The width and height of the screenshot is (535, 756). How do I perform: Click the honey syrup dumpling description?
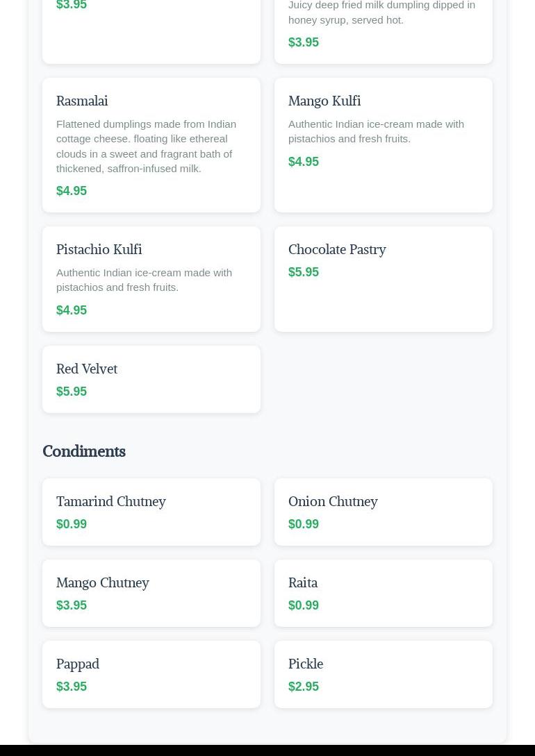click(381, 13)
